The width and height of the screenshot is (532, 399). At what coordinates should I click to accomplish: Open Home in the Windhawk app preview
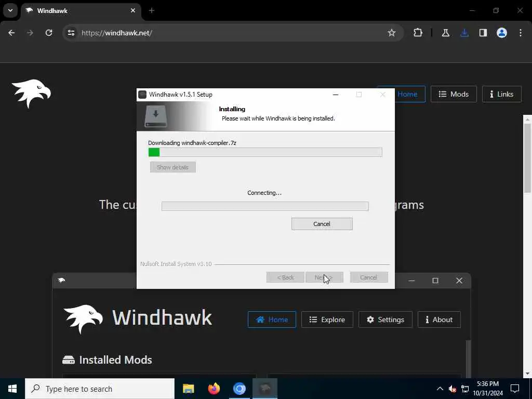point(272,320)
